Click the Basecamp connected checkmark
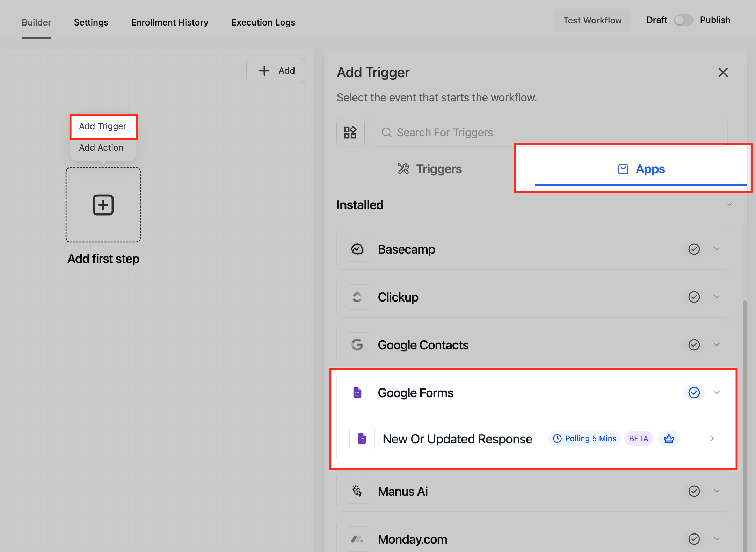This screenshot has height=552, width=756. pyautogui.click(x=694, y=249)
